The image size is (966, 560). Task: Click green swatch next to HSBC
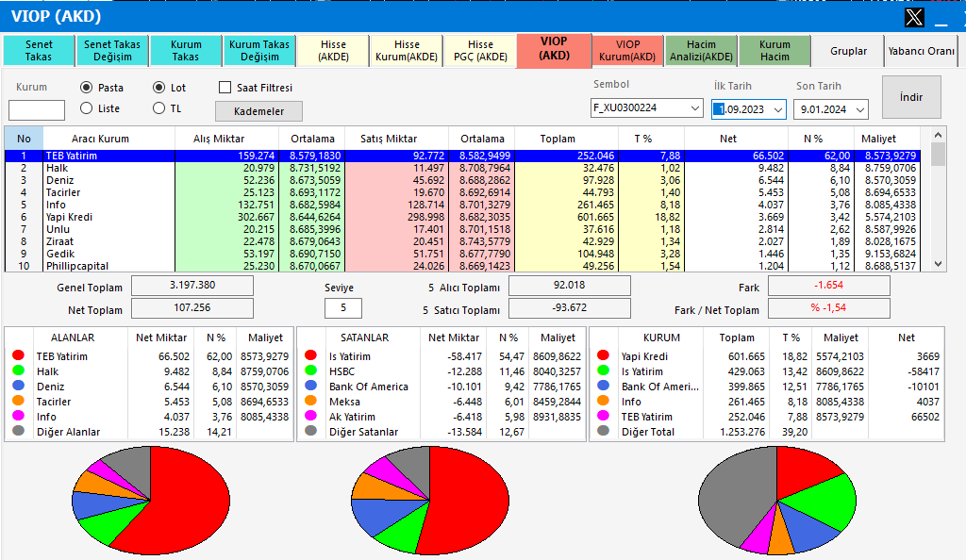point(311,370)
